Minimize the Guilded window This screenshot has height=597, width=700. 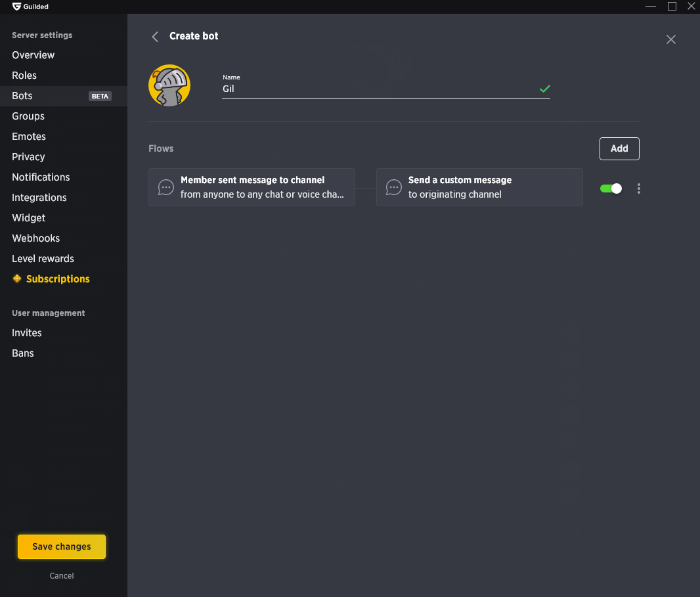[x=651, y=7]
